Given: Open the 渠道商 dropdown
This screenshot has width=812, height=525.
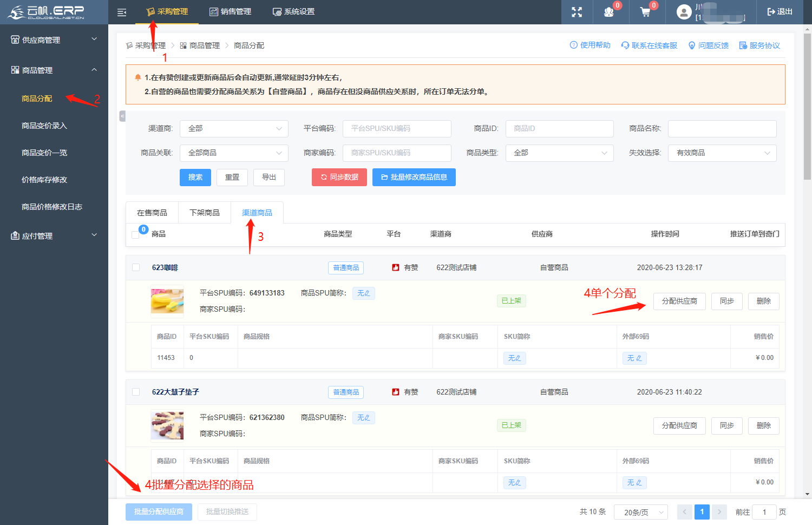Looking at the screenshot, I should 234,129.
